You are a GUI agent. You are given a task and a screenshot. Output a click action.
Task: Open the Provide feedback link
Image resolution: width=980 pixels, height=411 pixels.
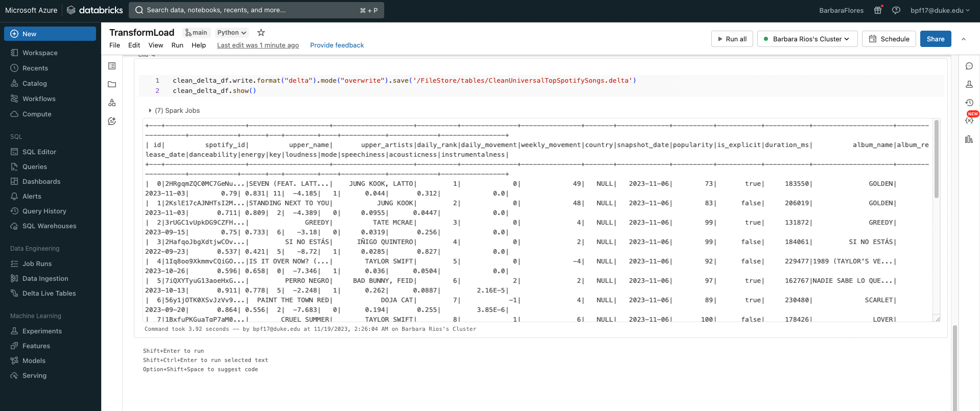(x=337, y=45)
